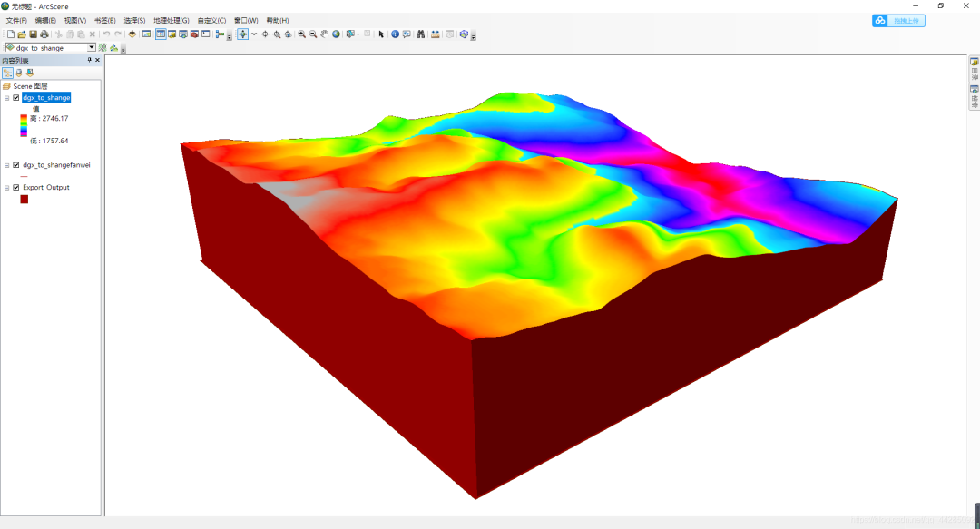Click the List By Source icon
This screenshot has width=980, height=529.
click(19, 73)
